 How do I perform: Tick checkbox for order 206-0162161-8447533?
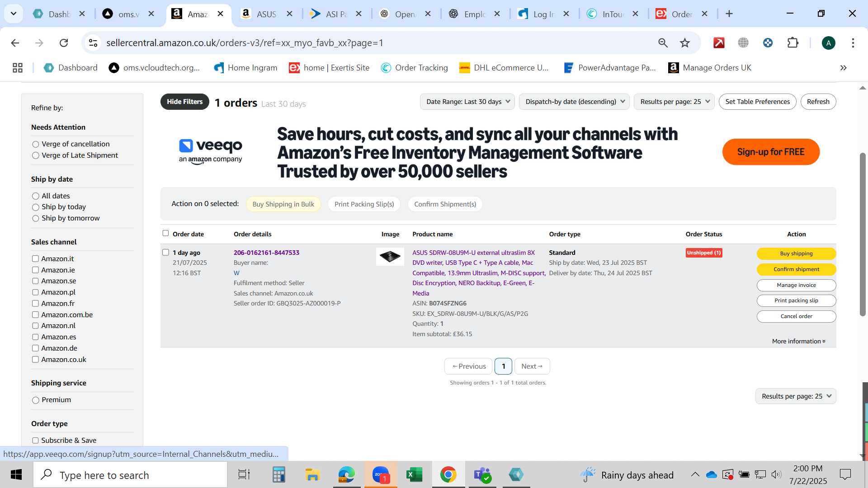(165, 252)
